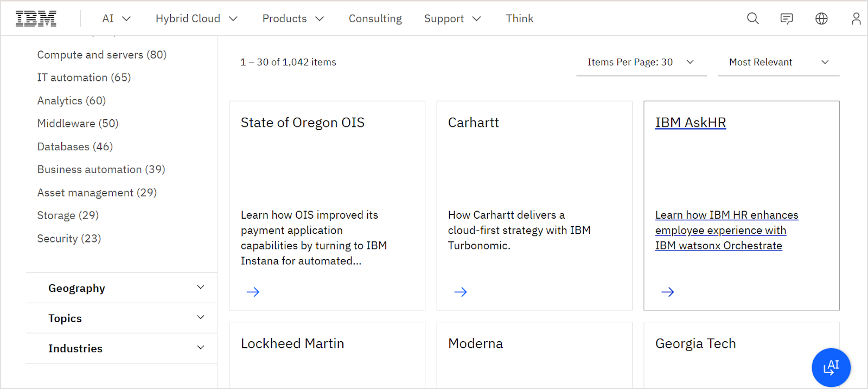Open the AI menu in header
The height and width of the screenshot is (389, 868).
pyautogui.click(x=117, y=18)
